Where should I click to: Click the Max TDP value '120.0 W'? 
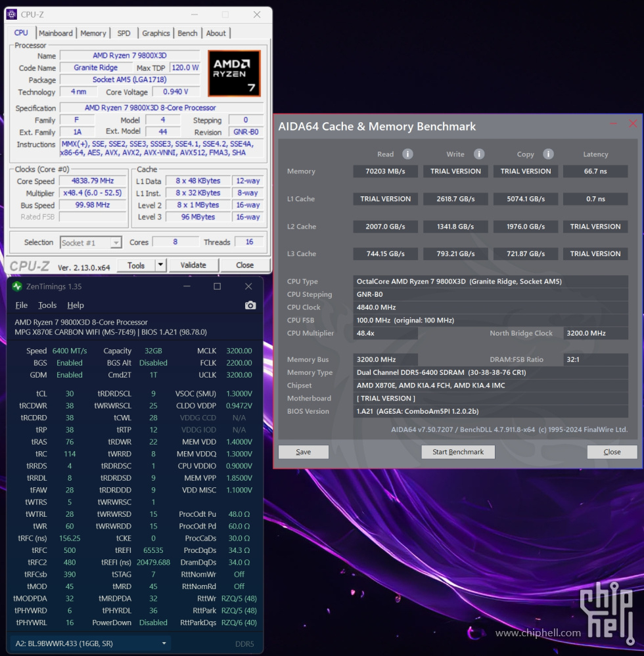coord(185,68)
